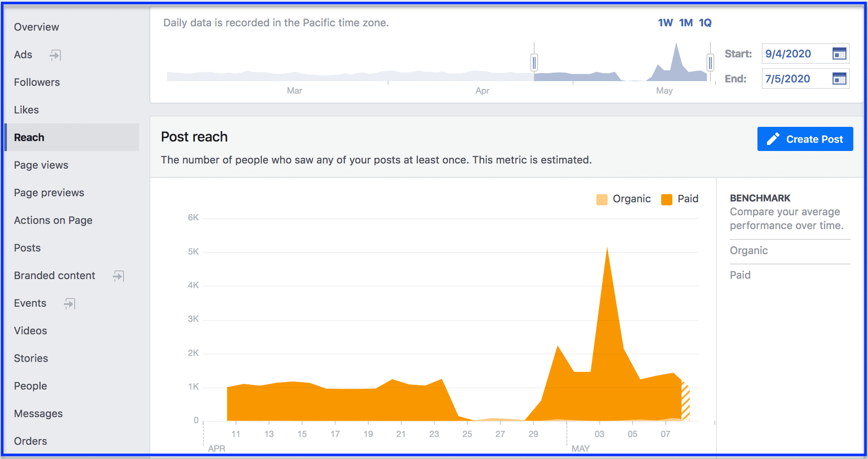Screen dimensions: 868x459
Task: Select the 1M time range
Action: (685, 23)
